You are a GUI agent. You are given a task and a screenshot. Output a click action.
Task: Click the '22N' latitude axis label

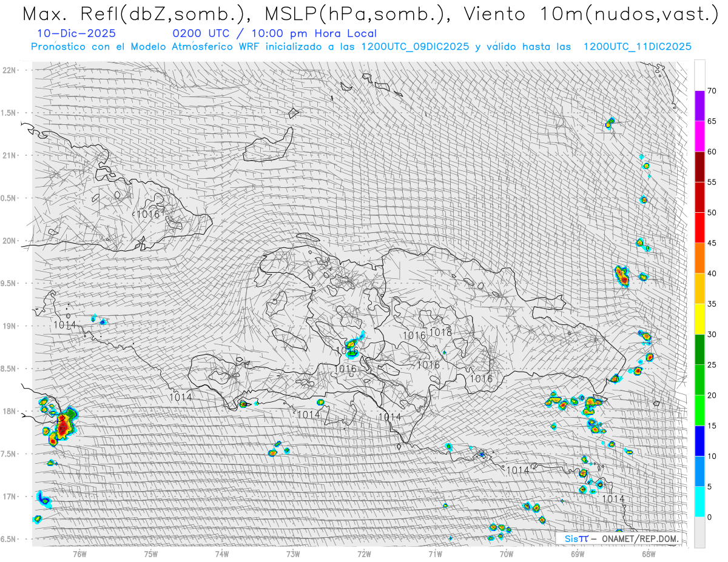10,70
